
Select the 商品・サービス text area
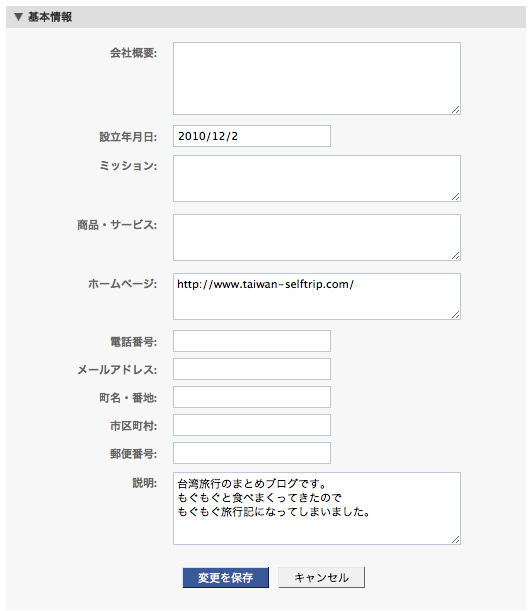coord(317,237)
